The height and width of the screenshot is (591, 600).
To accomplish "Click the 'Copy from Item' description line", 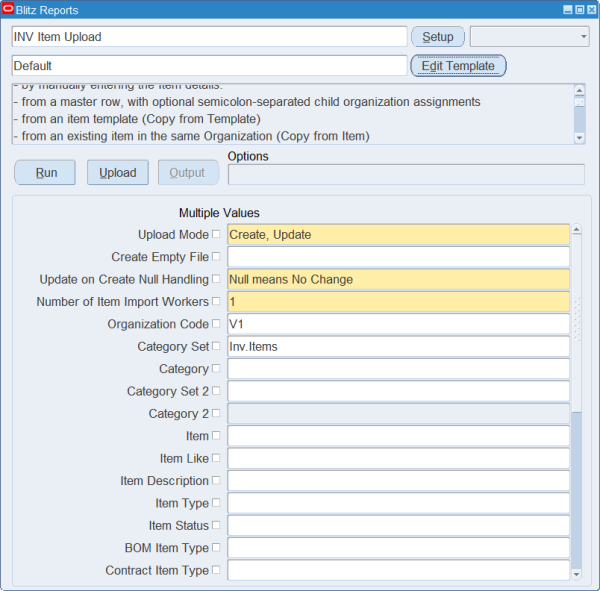I will [x=191, y=136].
